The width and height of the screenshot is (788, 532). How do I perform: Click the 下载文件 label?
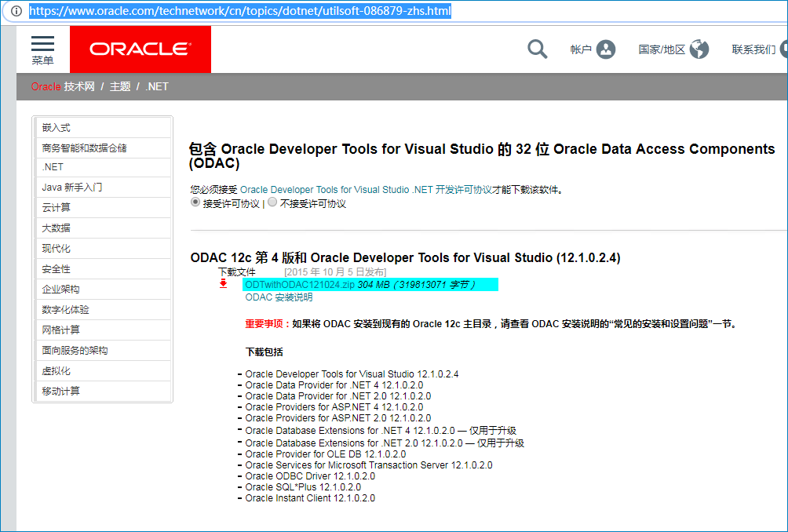coord(237,272)
